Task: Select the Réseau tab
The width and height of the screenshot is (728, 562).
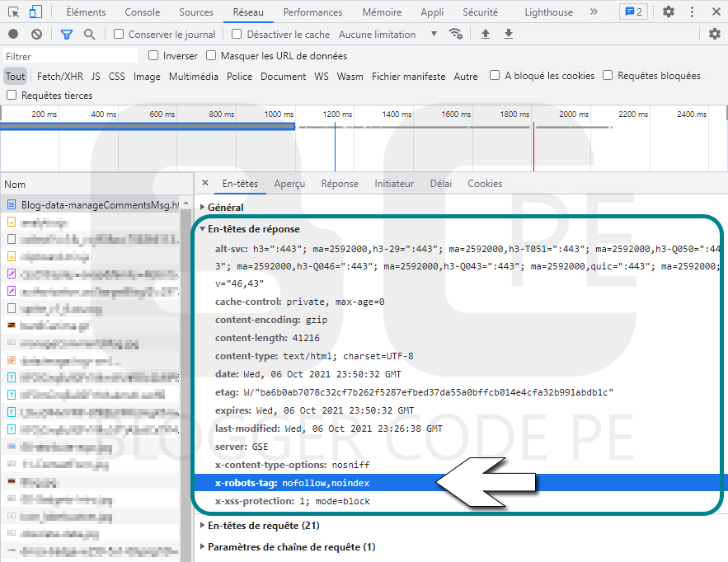Action: pyautogui.click(x=248, y=12)
